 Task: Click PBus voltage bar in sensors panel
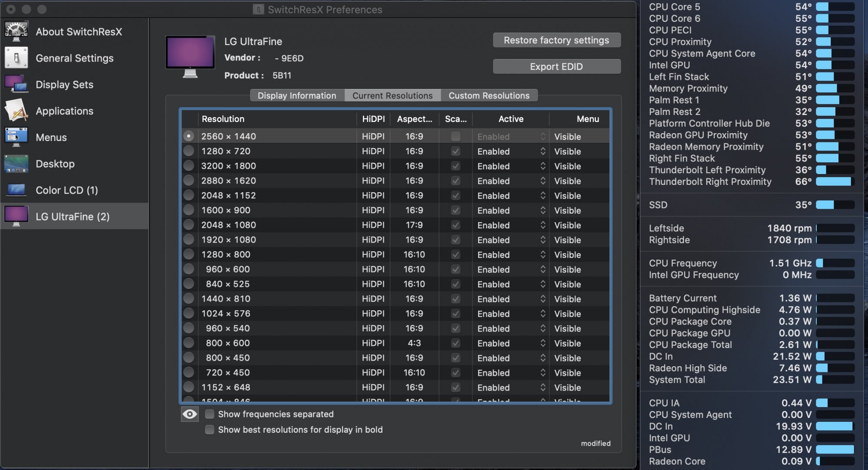click(x=835, y=450)
